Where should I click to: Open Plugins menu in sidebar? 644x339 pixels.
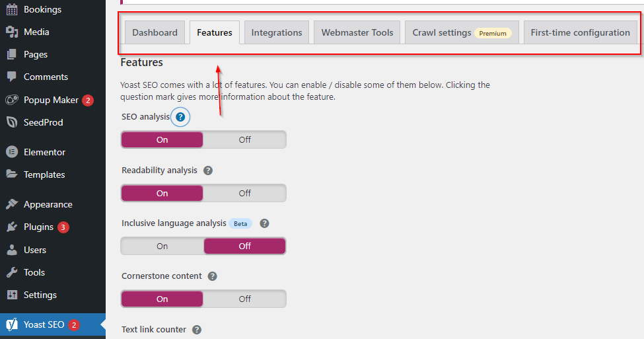(x=38, y=227)
